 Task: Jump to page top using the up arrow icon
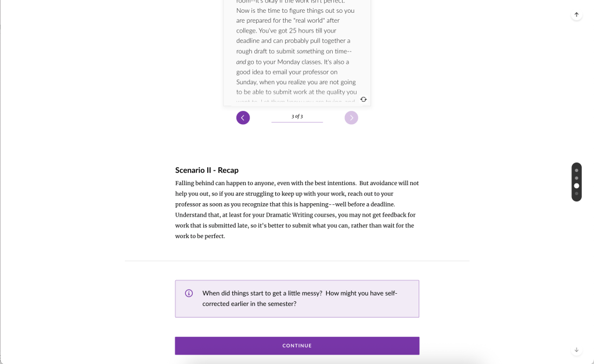click(576, 15)
